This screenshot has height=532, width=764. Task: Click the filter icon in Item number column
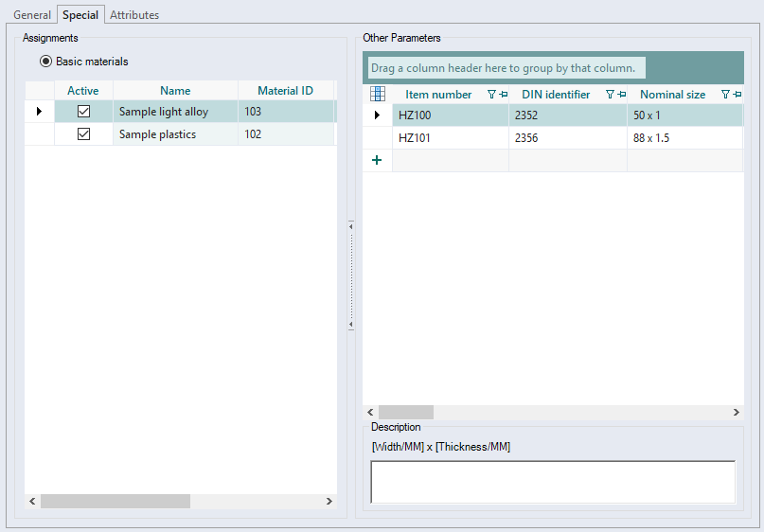(x=491, y=95)
